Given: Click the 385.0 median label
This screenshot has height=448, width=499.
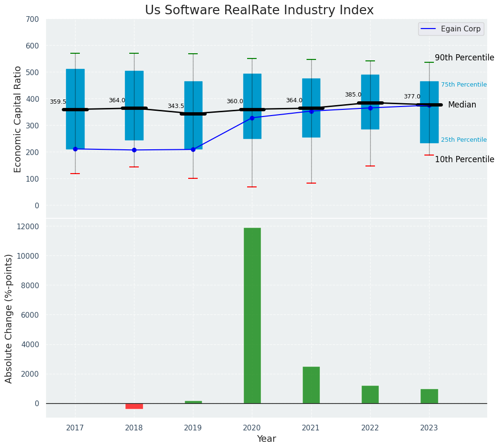Looking at the screenshot, I should [353, 95].
